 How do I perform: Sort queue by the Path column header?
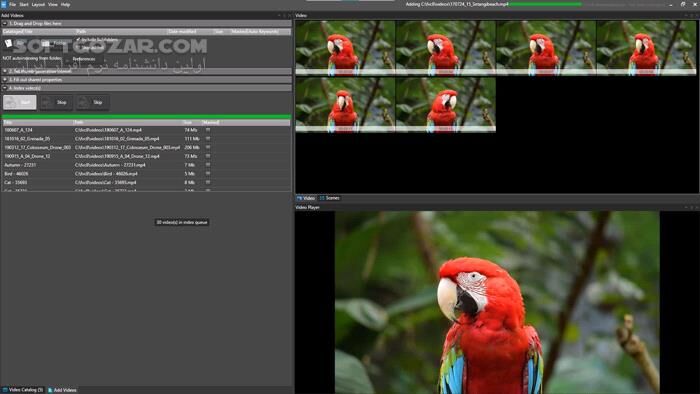[x=127, y=122]
